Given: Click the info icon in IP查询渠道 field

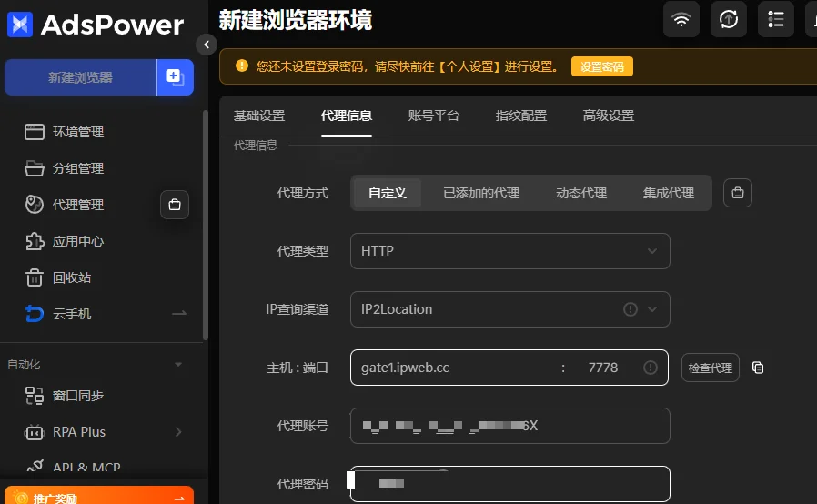Looking at the screenshot, I should pos(630,309).
